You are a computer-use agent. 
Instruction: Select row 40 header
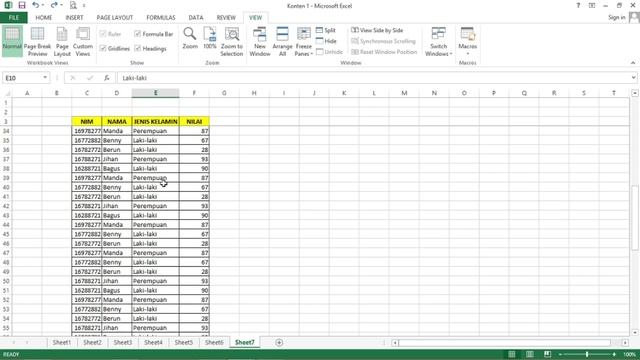point(6,187)
